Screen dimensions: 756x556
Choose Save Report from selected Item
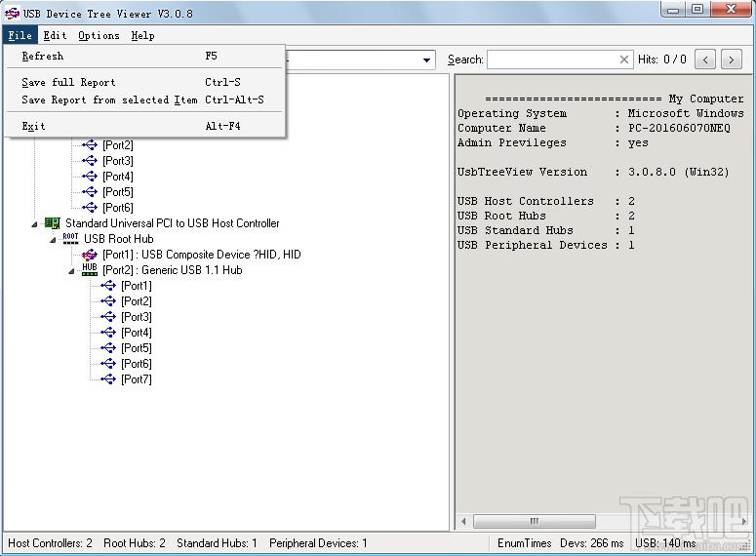coord(144,99)
